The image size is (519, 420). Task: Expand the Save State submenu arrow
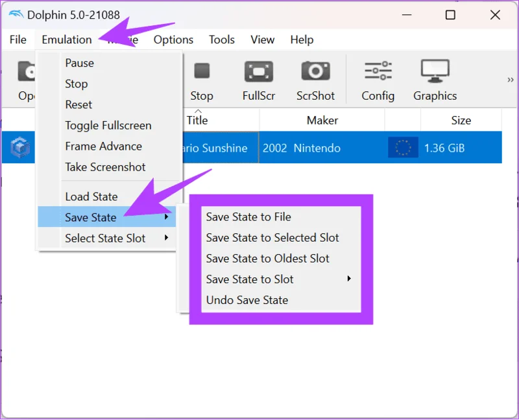coord(167,217)
